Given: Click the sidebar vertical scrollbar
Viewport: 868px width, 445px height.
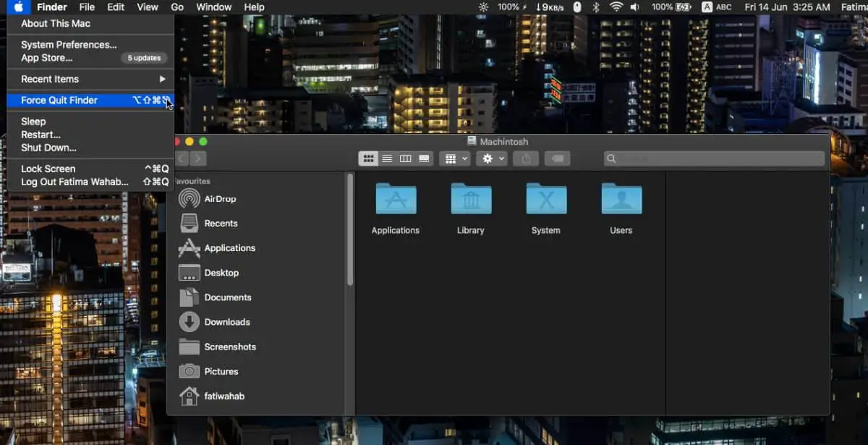Looking at the screenshot, I should 350,232.
